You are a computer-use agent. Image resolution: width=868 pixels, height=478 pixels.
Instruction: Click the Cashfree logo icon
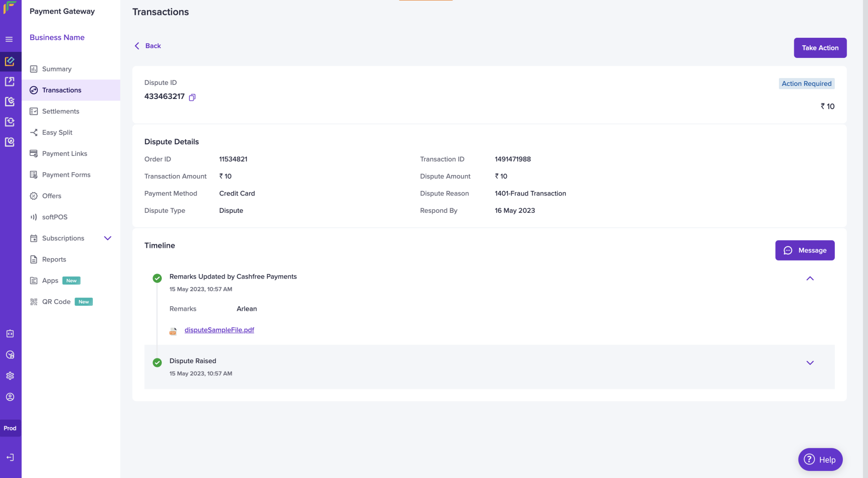(10, 7)
